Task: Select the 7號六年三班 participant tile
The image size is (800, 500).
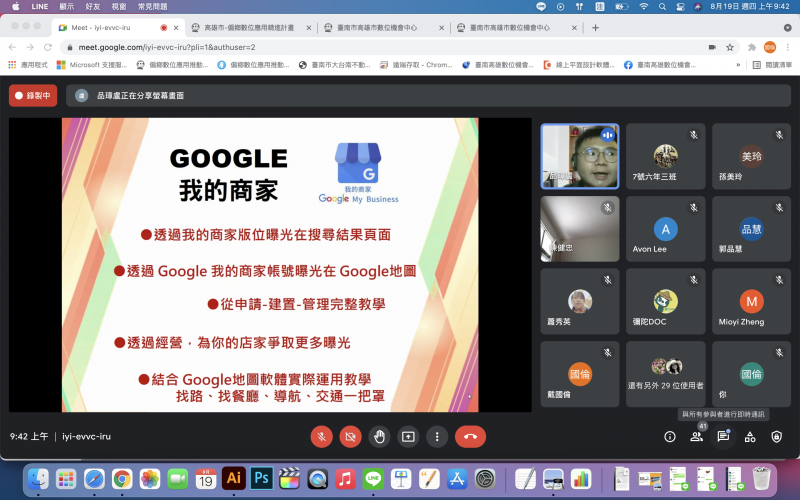Action: click(x=665, y=156)
